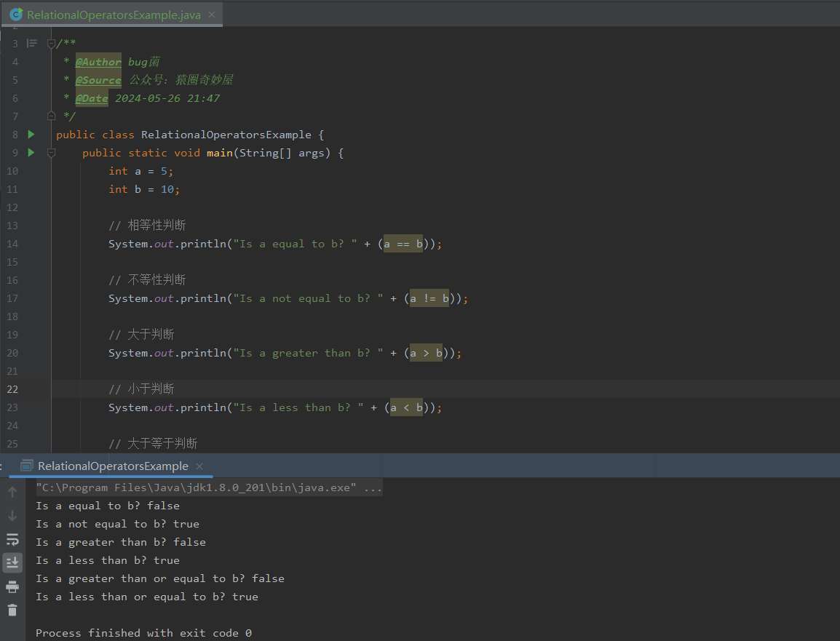Click the up arrow in console toolbar
This screenshot has width=840, height=641.
[x=12, y=492]
